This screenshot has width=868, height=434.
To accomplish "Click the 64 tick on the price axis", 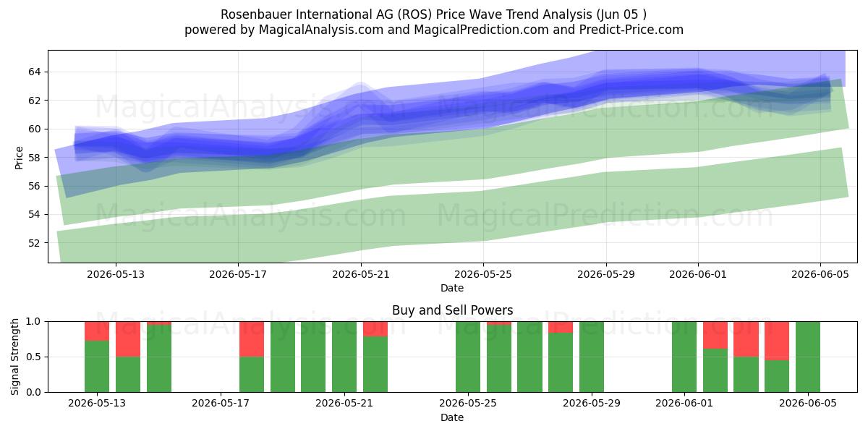I will (x=36, y=72).
